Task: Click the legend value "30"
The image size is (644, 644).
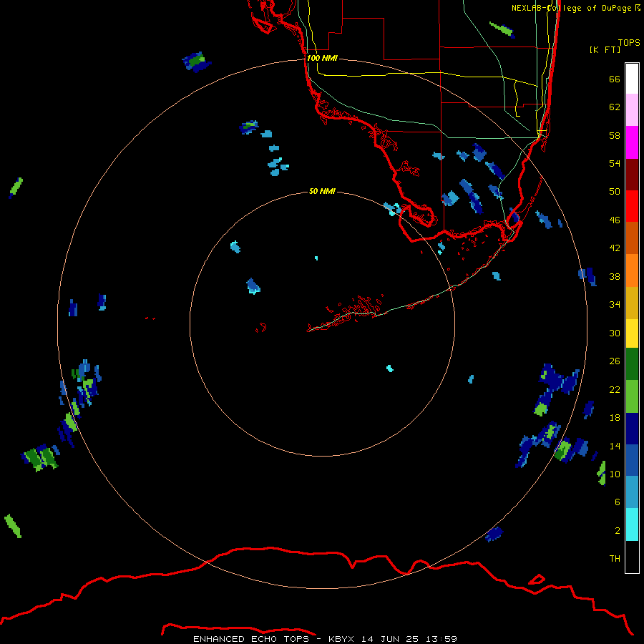Action: (615, 333)
